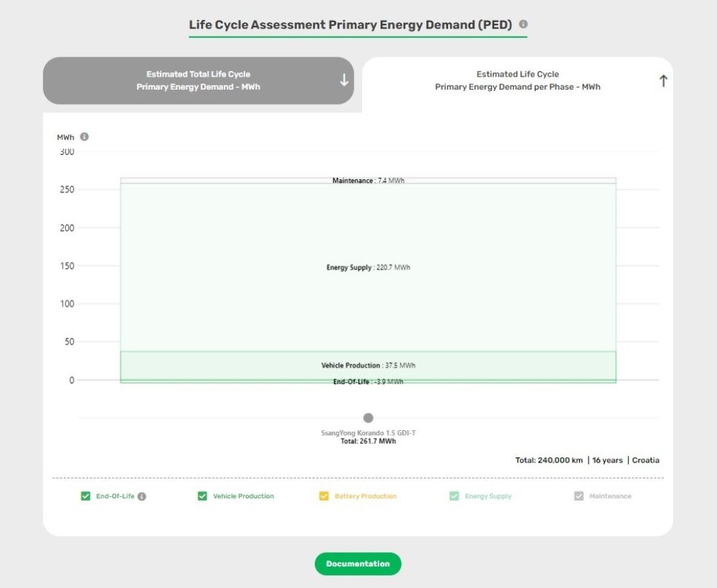Screen dimensions: 717x588
Task: Toggle the Battery Production checkbox
Action: click(324, 496)
